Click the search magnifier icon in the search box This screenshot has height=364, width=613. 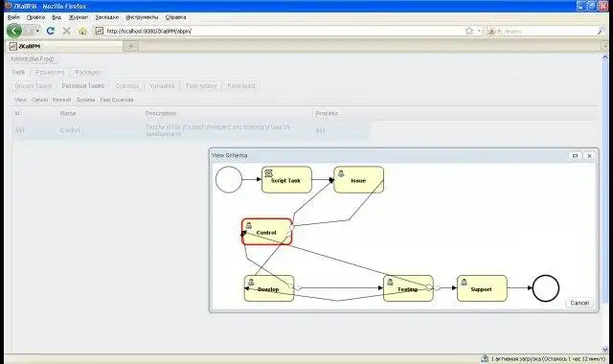tap(601, 31)
